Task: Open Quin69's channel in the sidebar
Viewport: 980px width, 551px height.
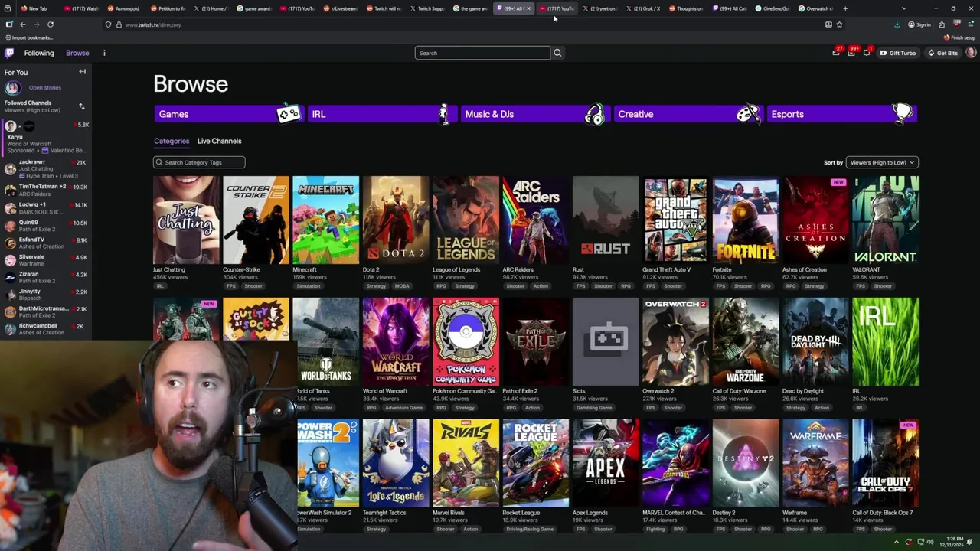Action: pos(46,226)
